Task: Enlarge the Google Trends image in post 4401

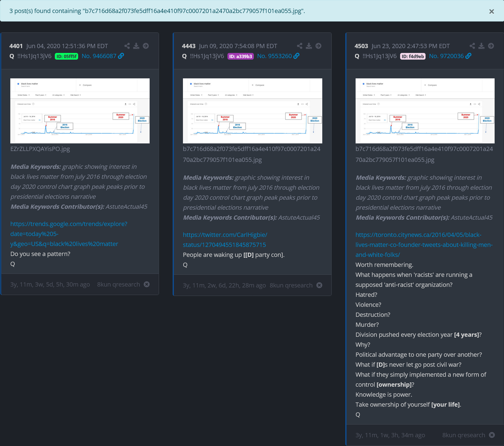Action: 80,111
